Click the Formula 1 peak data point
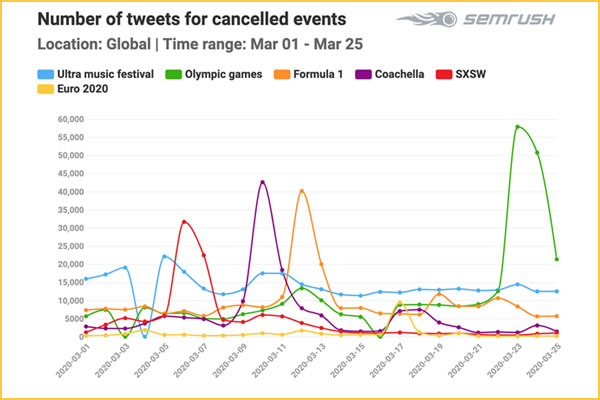The width and height of the screenshot is (600, 400). (302, 190)
